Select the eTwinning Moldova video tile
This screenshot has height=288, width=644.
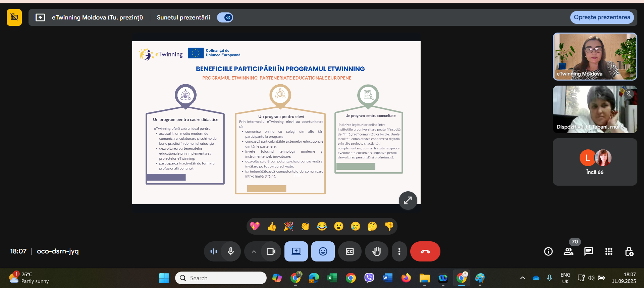click(x=595, y=56)
